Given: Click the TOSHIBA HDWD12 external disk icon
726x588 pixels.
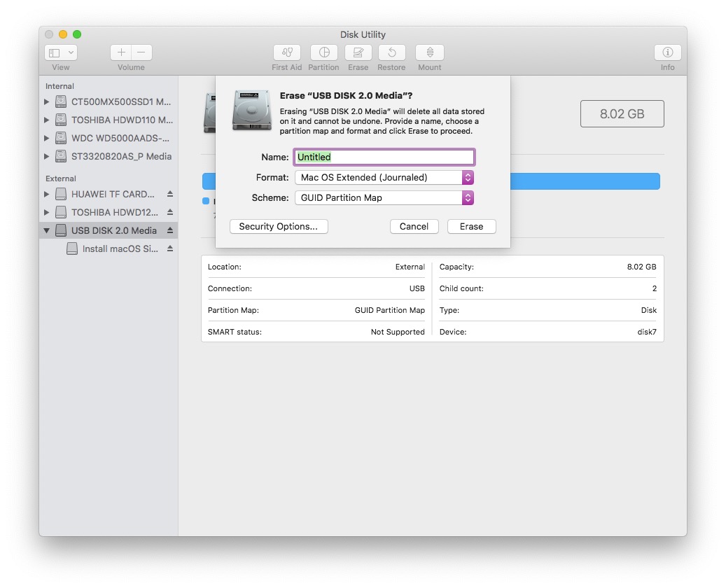Looking at the screenshot, I should pos(61,212).
